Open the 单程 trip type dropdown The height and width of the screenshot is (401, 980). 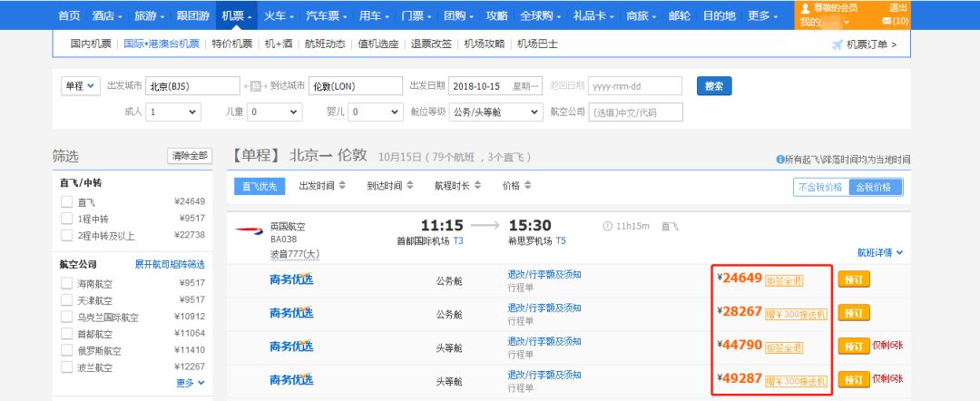[80, 86]
